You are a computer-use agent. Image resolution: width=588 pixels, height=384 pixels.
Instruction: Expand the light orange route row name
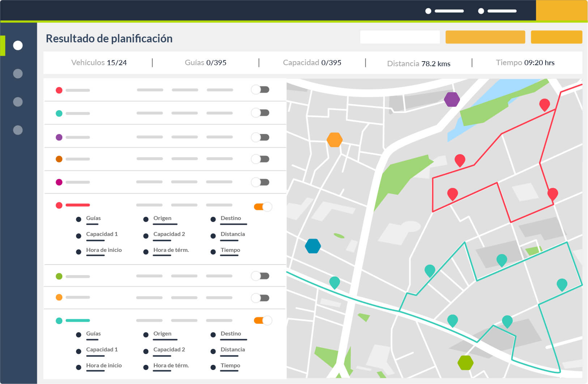78,297
